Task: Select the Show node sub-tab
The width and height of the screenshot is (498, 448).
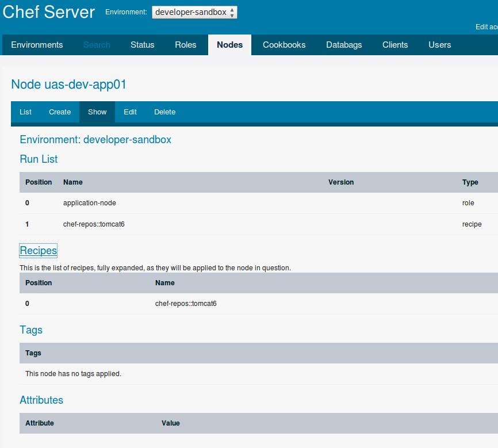Action: [97, 112]
